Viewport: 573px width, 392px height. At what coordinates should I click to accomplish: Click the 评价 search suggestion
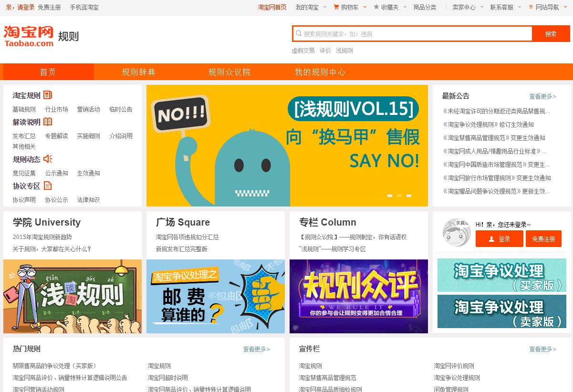[x=325, y=51]
